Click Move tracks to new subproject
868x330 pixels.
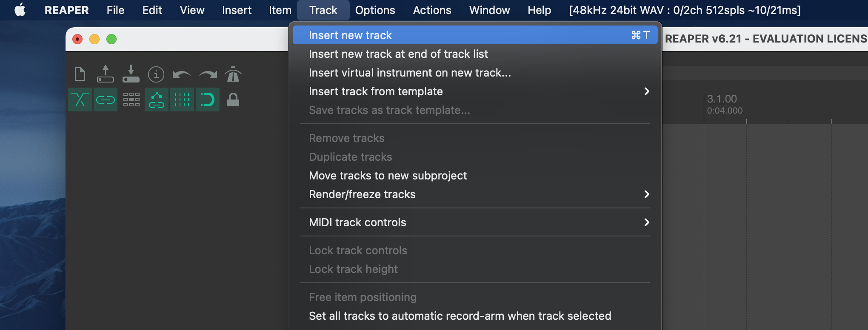(x=388, y=176)
